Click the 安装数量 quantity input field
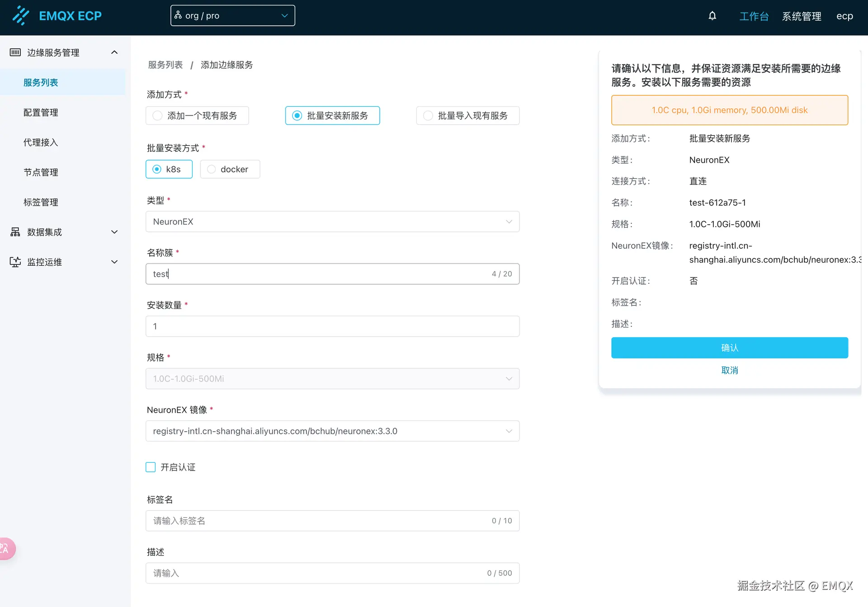This screenshot has height=607, width=868. point(332,326)
